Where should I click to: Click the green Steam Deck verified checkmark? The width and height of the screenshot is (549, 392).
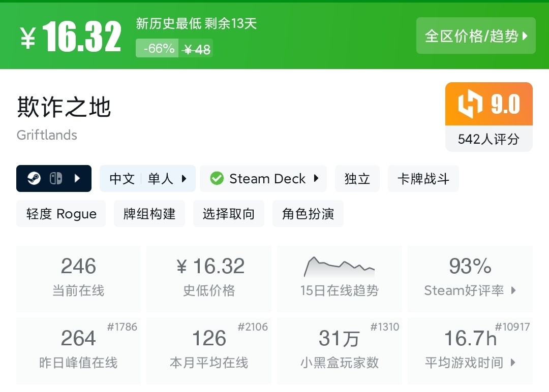217,179
